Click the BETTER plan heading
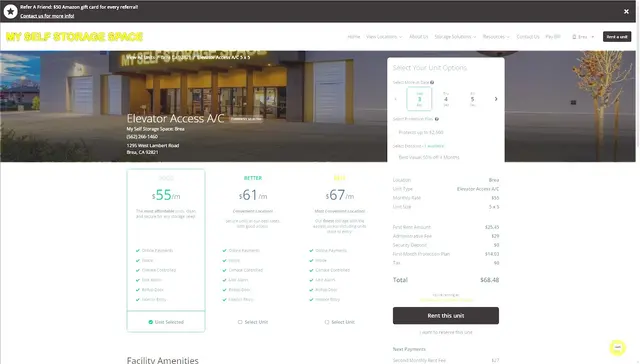640x364 pixels. [x=253, y=178]
